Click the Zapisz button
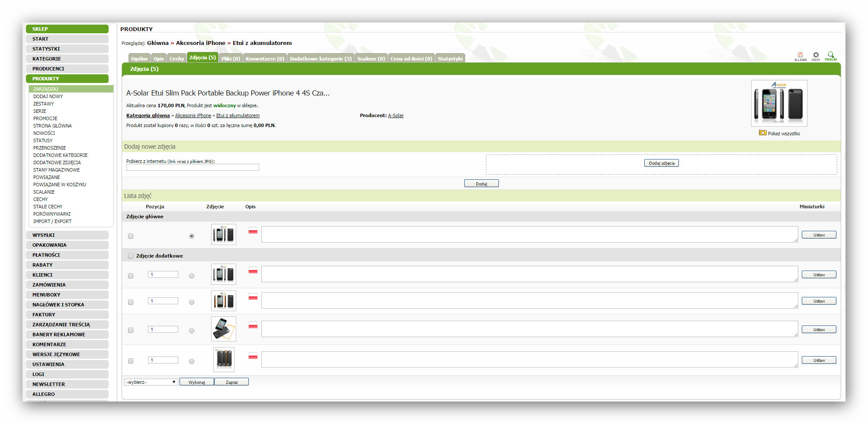Image resolution: width=868 pixels, height=424 pixels. coord(231,382)
